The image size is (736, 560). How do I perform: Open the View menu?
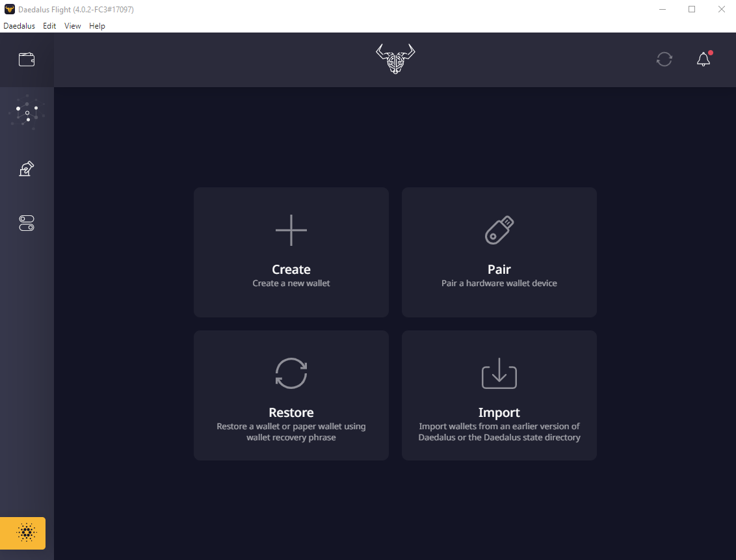(73, 26)
